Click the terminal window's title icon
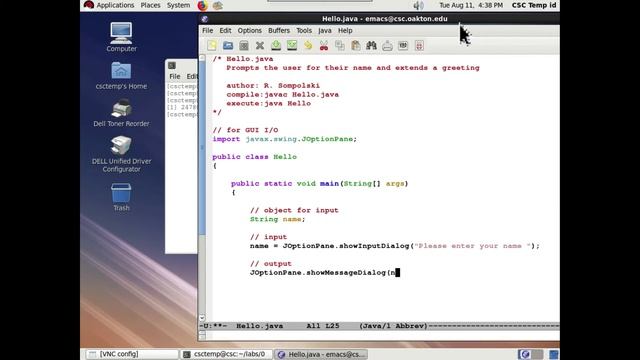Viewport: 640px width, 360px height. [172, 65]
